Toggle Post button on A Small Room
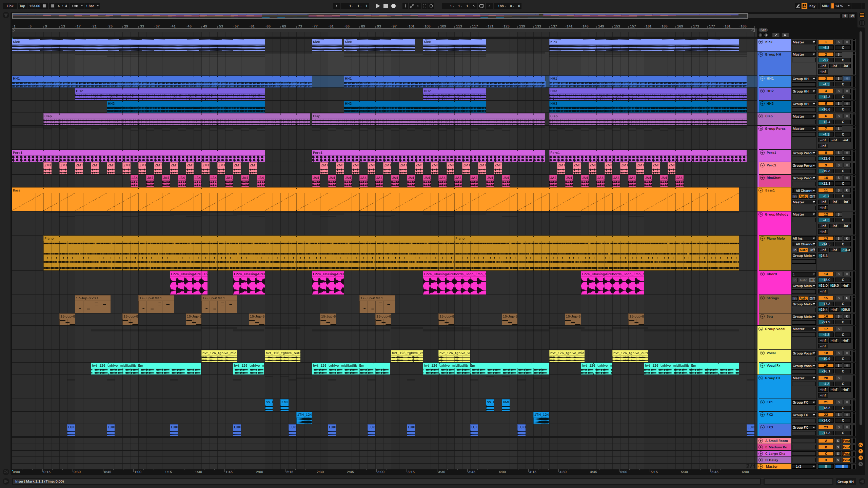 (x=847, y=441)
